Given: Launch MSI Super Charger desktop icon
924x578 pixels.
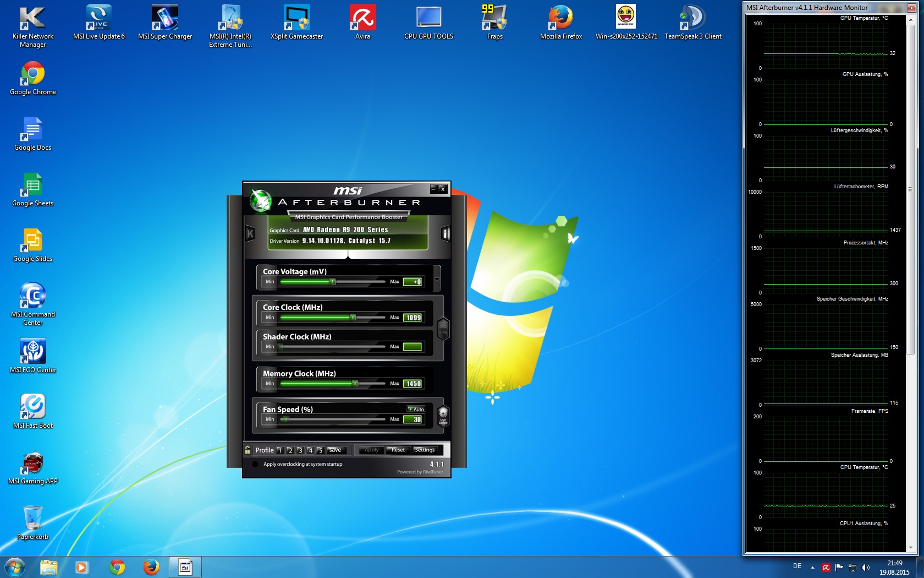Looking at the screenshot, I should coord(165,22).
